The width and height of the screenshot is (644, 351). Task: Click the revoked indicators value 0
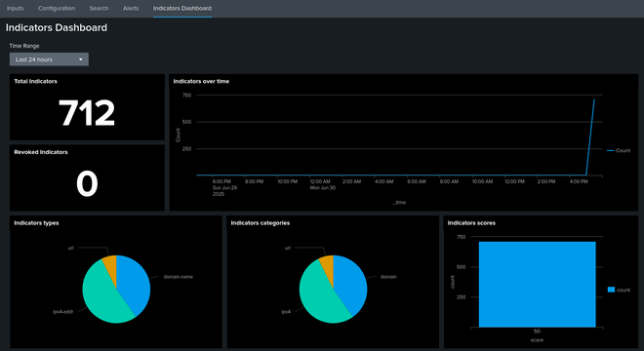pyautogui.click(x=87, y=183)
